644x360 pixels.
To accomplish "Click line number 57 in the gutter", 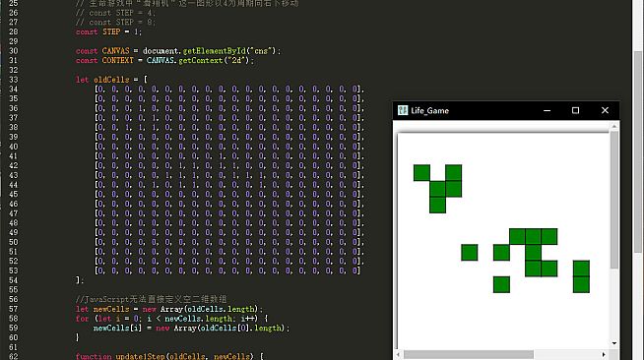I will tap(14, 309).
